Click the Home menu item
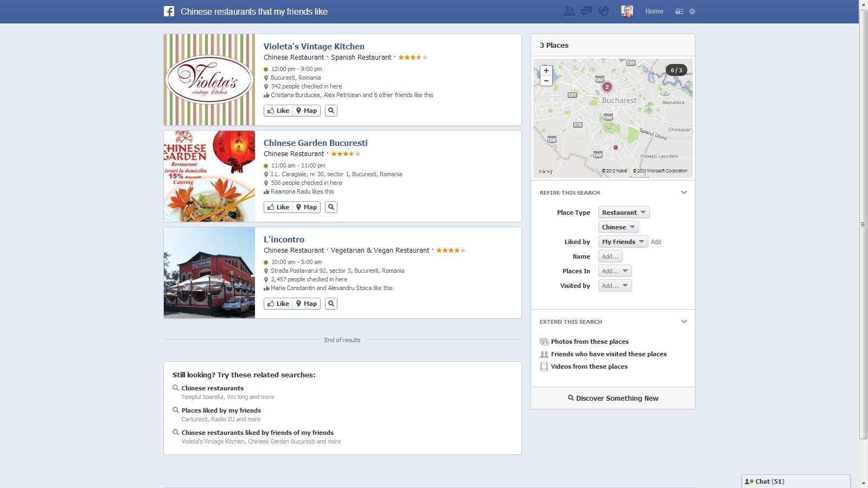This screenshot has height=488, width=868. [x=654, y=11]
